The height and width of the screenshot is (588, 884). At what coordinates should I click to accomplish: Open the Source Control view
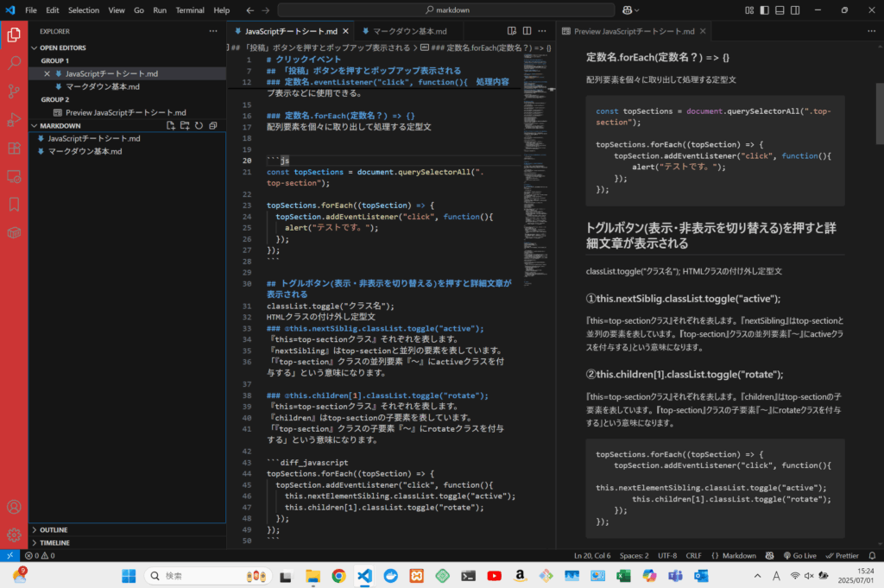[14, 92]
